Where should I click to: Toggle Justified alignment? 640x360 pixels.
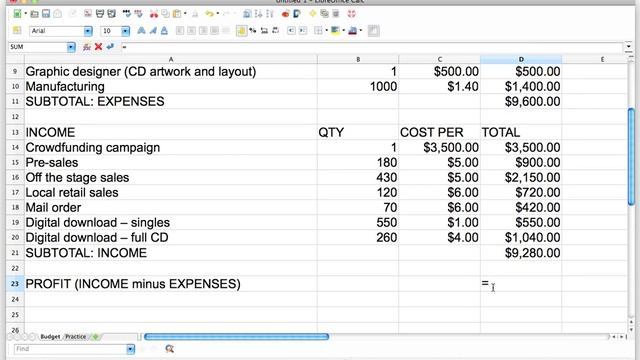tap(214, 31)
